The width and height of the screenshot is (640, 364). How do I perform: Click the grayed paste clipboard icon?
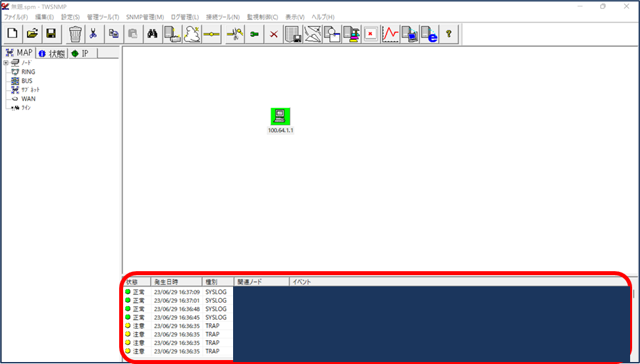tap(132, 34)
